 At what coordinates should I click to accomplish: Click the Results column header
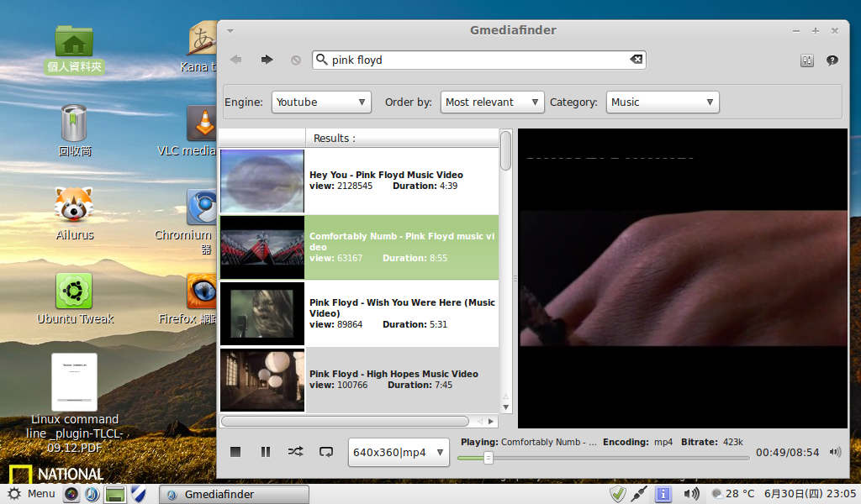[402, 139]
